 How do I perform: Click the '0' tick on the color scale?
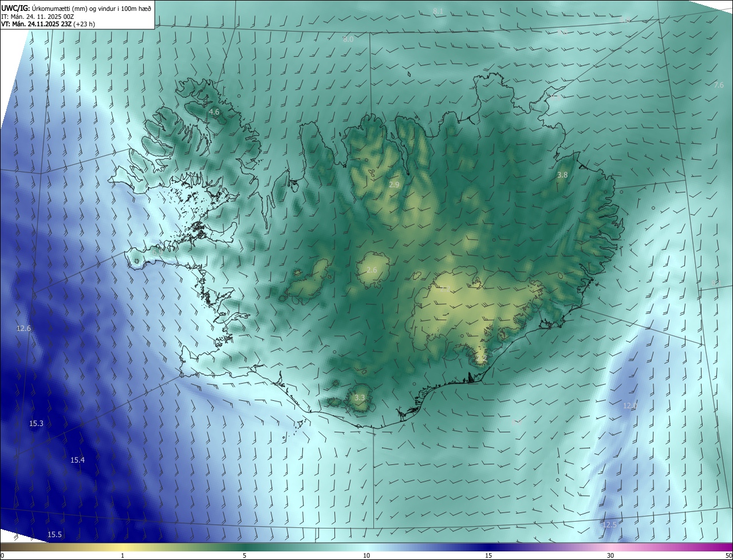pyautogui.click(x=2, y=555)
